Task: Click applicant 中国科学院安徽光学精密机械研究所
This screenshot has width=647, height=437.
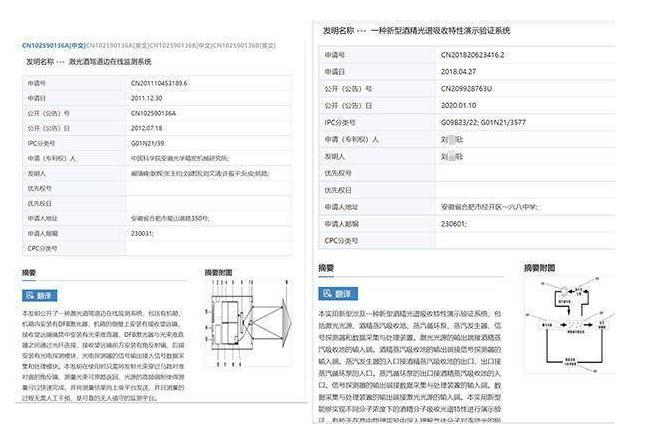Action: tap(180, 158)
